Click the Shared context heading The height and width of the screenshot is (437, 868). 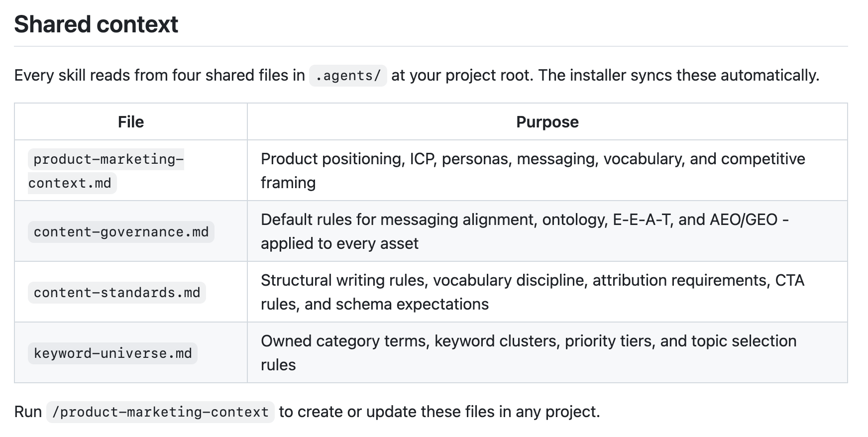click(x=96, y=24)
